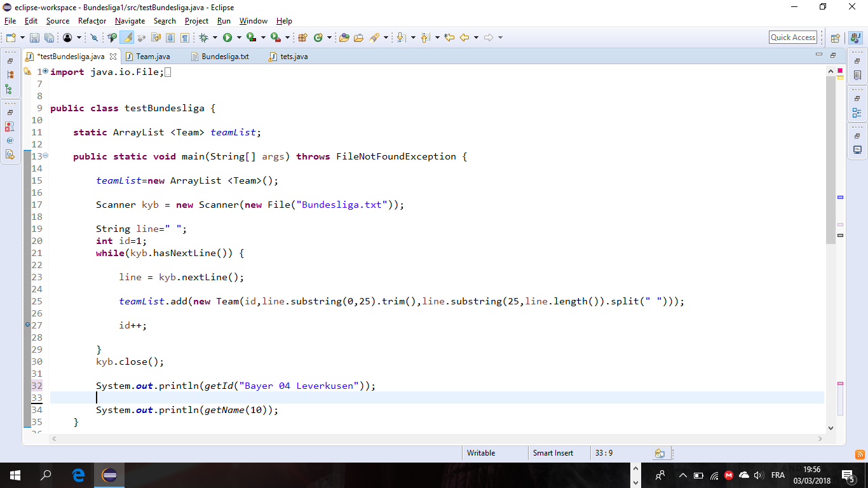The height and width of the screenshot is (488, 868).
Task: Open the Refactor menu
Action: pyautogui.click(x=92, y=21)
